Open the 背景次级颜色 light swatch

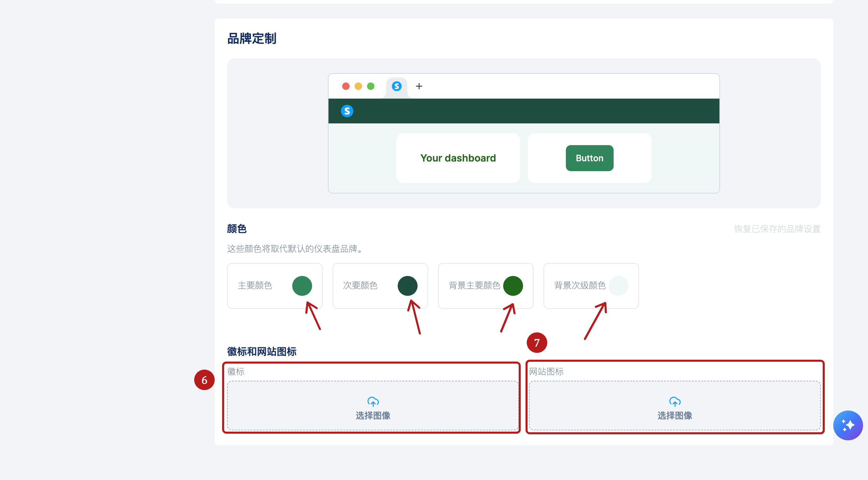(618, 286)
